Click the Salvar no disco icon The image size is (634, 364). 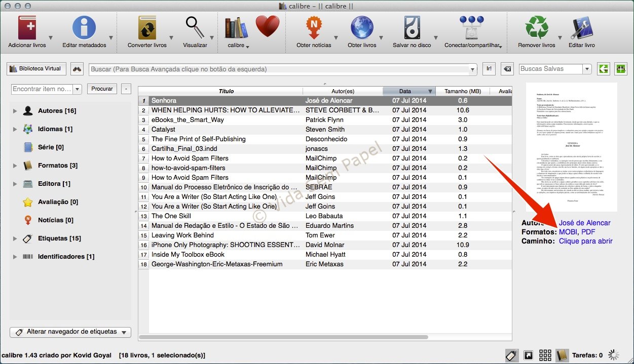pos(412,27)
